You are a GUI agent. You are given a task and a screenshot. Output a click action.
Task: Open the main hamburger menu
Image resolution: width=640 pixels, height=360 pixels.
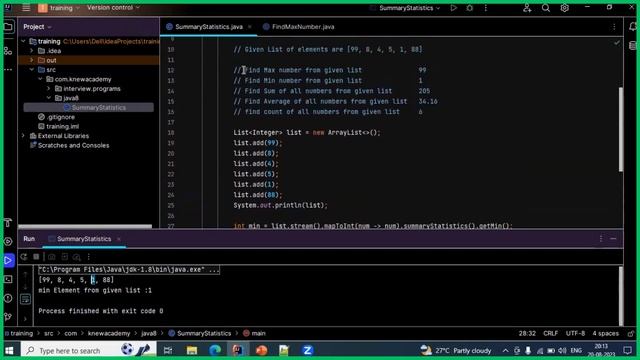click(x=26, y=8)
